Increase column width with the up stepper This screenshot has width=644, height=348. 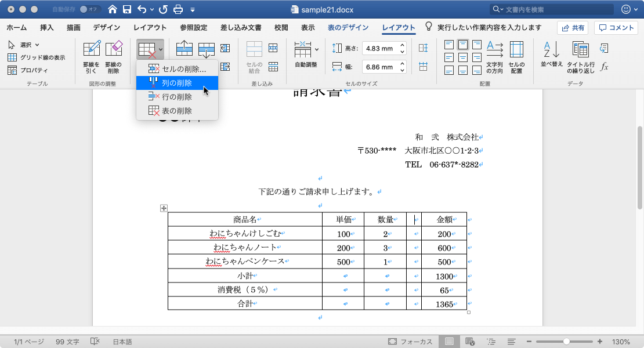(403, 63)
